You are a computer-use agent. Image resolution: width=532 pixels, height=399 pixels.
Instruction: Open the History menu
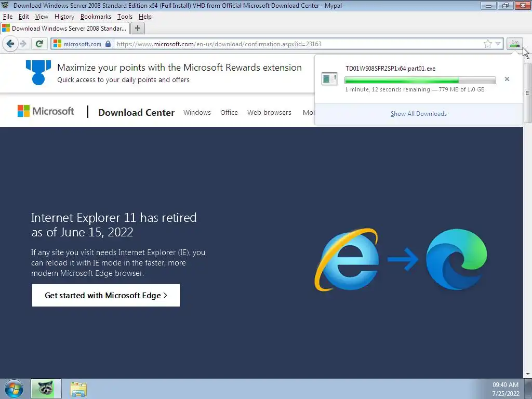(x=64, y=17)
